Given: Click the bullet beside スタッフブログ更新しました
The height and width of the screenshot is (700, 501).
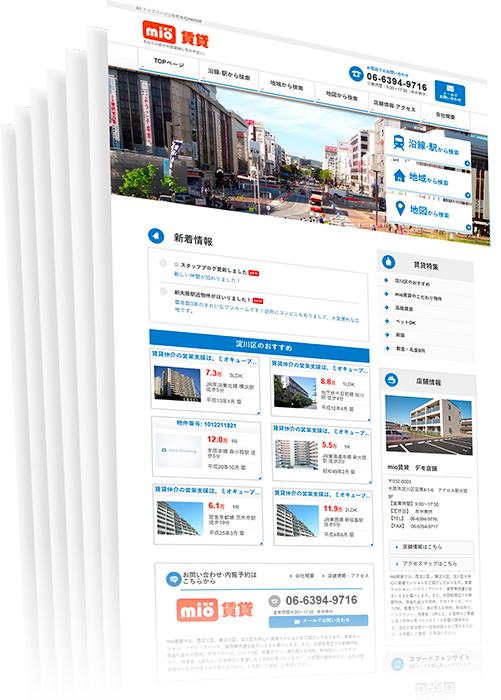Looking at the screenshot, I should pyautogui.click(x=163, y=263).
